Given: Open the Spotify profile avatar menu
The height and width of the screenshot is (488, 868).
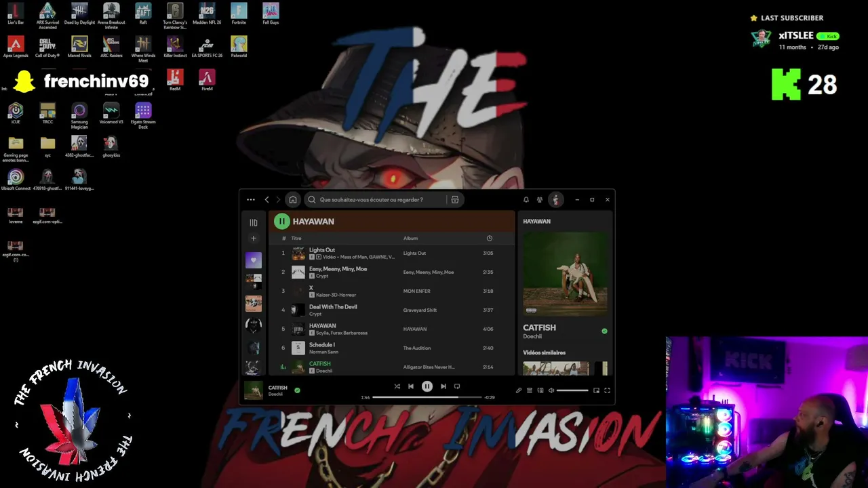Looking at the screenshot, I should pos(555,200).
